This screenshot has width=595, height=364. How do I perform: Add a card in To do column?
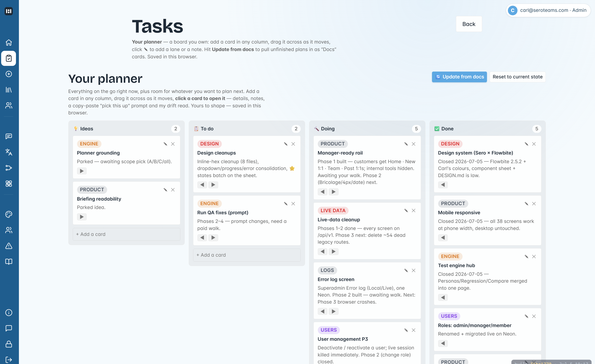[247, 255]
